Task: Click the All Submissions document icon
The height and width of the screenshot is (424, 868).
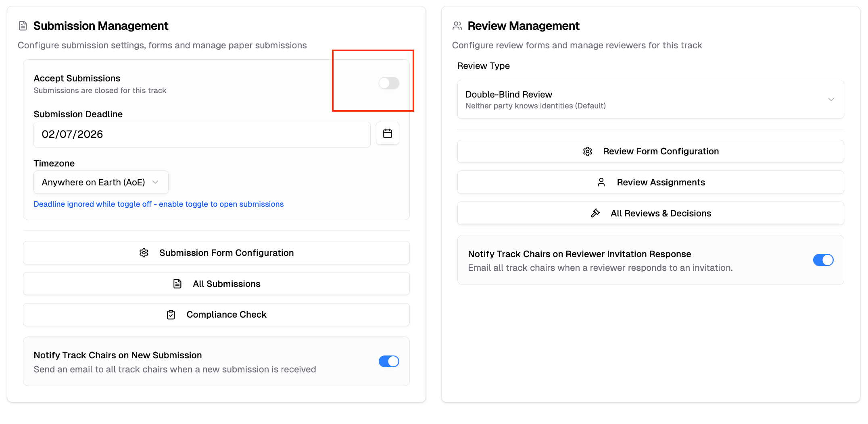Action: coord(177,284)
